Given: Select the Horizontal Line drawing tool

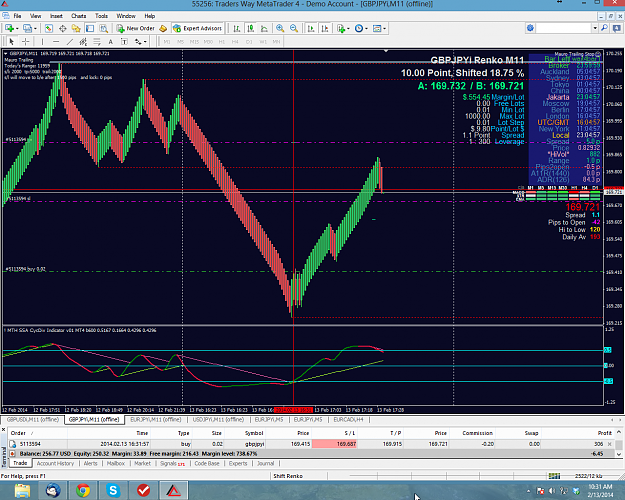Looking at the screenshot, I should click(x=56, y=41).
